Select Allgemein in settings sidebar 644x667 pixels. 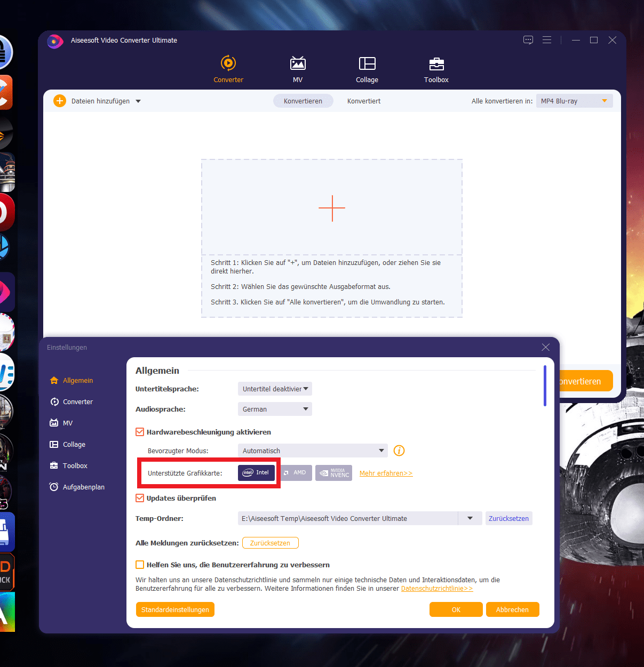(71, 380)
